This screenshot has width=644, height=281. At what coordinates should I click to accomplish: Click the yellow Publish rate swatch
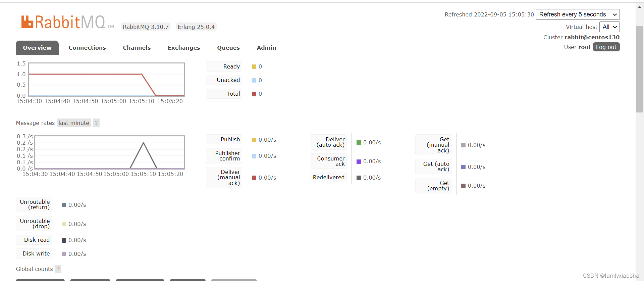[x=254, y=140]
